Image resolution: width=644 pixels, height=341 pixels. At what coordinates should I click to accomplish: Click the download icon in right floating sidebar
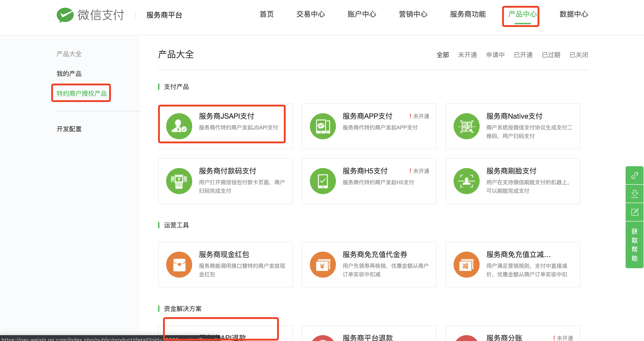click(635, 194)
